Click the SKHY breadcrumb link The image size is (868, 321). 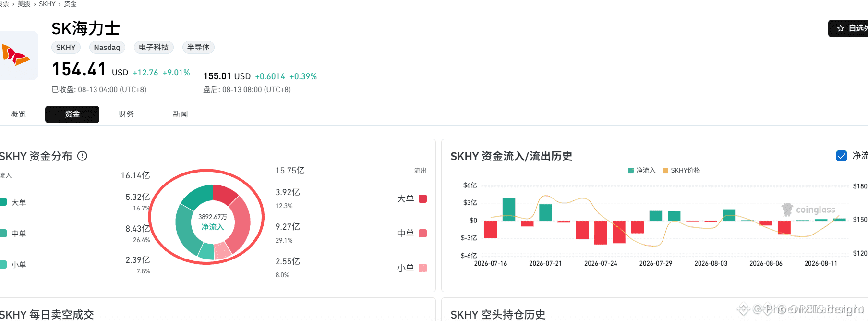point(47,4)
